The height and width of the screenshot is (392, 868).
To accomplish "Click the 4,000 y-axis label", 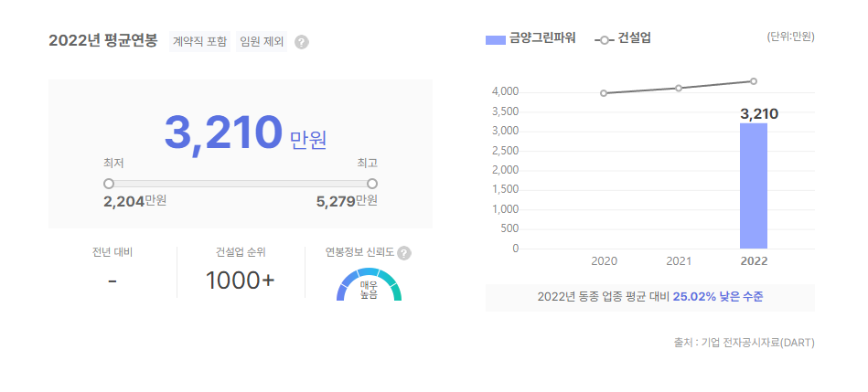I will pyautogui.click(x=505, y=91).
